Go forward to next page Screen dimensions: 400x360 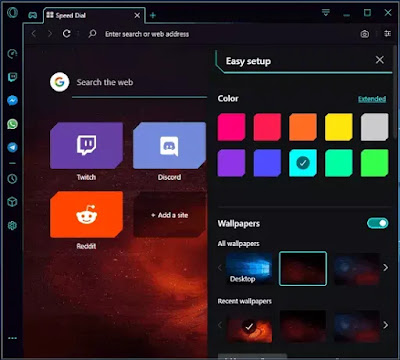50,34
